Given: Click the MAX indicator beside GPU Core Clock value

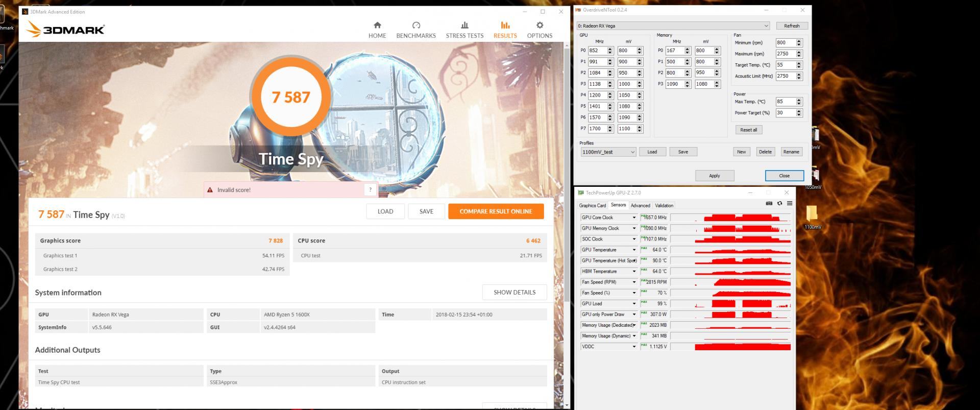Looking at the screenshot, I should [644, 216].
